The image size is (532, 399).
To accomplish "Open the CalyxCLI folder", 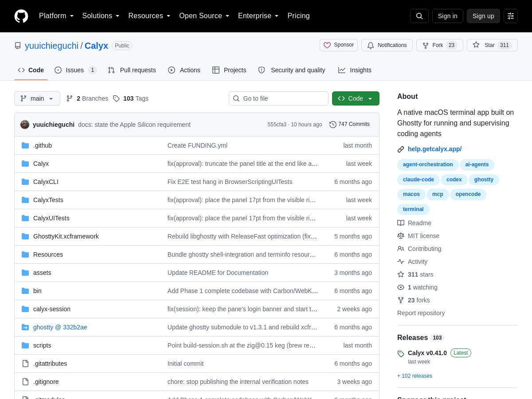I will click(x=46, y=182).
